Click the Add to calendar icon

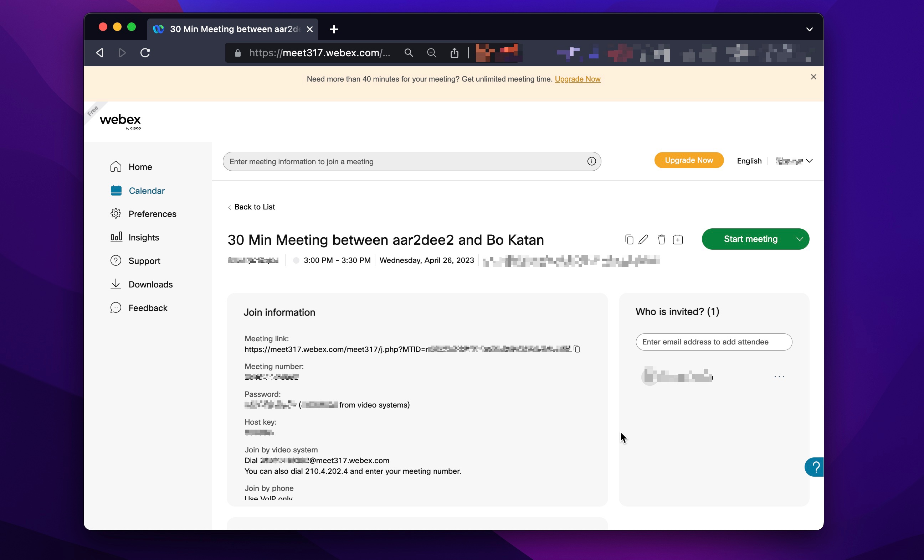point(678,239)
